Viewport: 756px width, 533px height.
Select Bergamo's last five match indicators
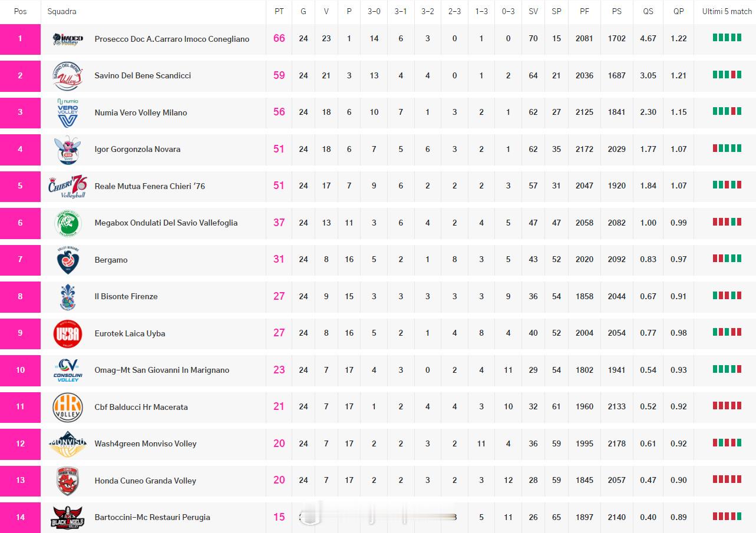[x=727, y=259]
